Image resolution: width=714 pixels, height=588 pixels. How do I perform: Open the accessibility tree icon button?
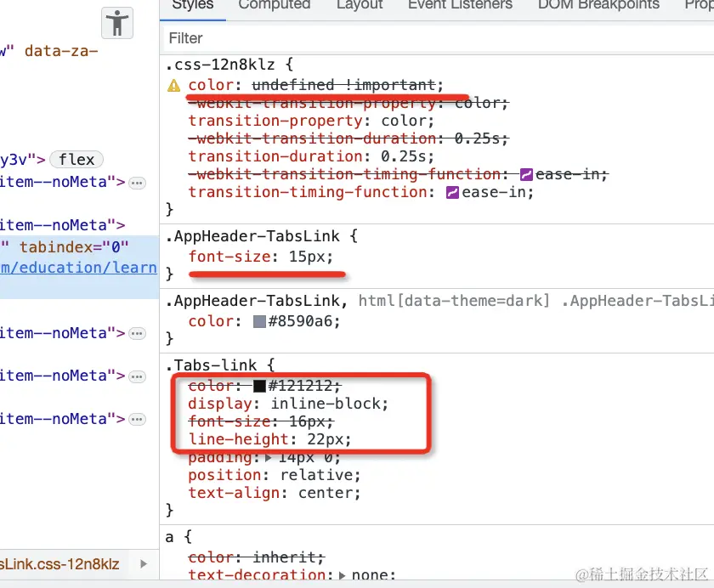117,23
